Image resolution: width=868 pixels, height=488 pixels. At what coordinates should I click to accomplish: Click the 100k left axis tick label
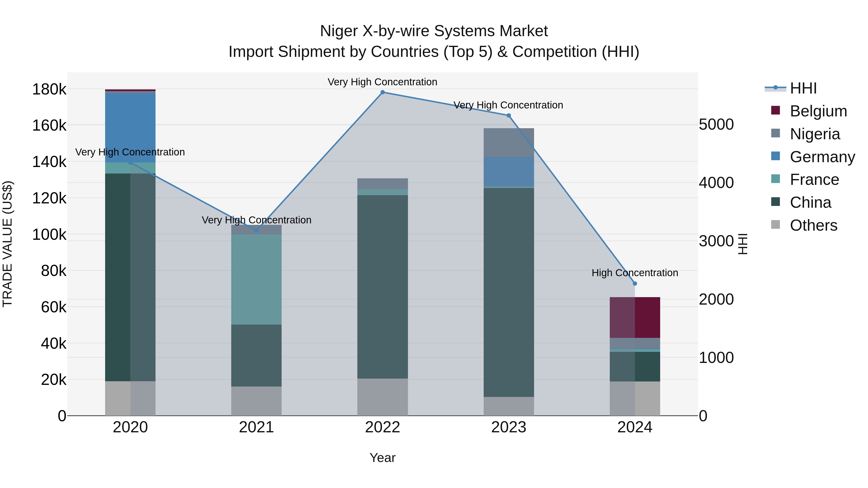49,235
